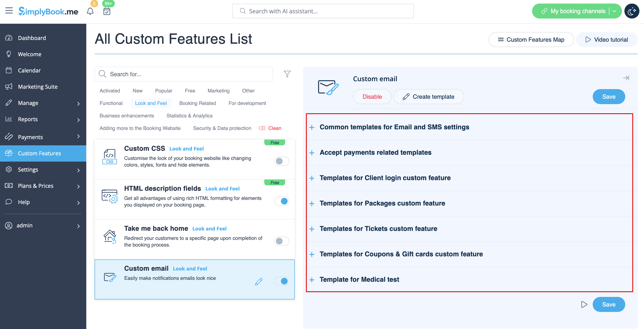Click the SimplyBook.me logo

(48, 11)
